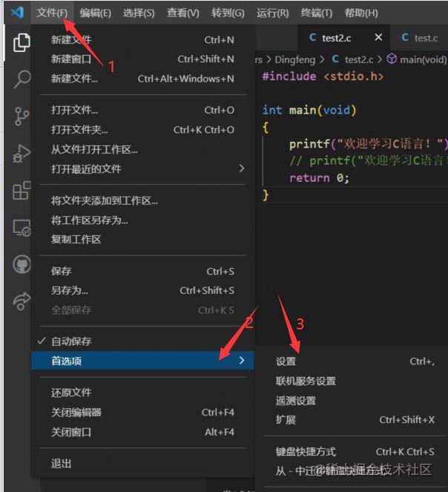This screenshot has height=492, width=448.
Task: Select 新建文件 Ctrl+N menu entry
Action: tap(142, 40)
